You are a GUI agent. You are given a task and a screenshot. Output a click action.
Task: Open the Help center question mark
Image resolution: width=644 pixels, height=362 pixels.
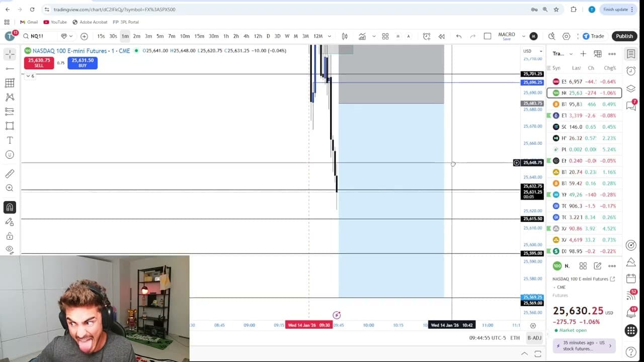coord(631,352)
